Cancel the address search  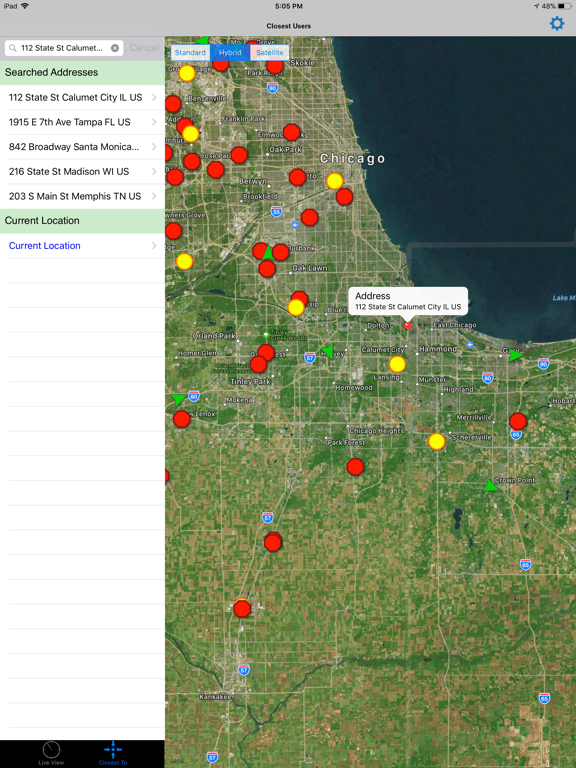[144, 48]
